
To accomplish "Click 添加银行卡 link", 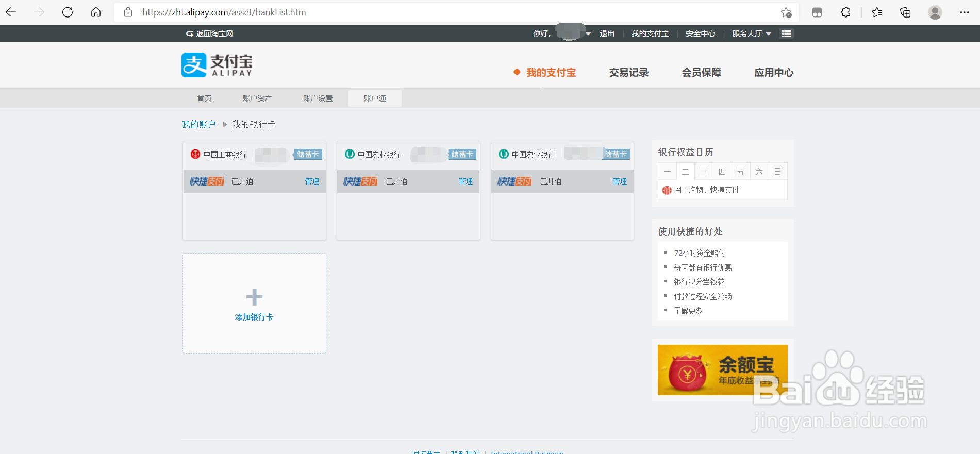I will [x=254, y=317].
